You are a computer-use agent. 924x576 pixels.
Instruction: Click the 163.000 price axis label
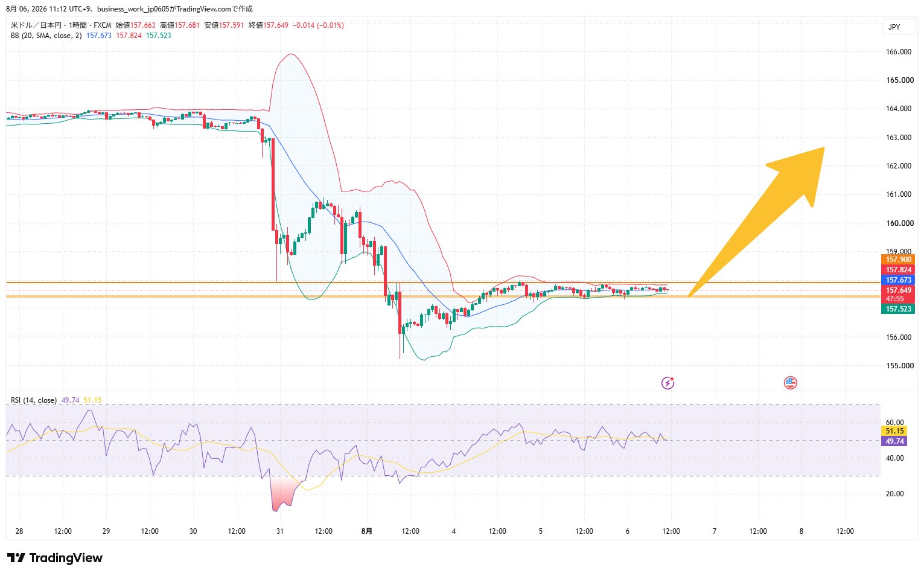(x=899, y=138)
